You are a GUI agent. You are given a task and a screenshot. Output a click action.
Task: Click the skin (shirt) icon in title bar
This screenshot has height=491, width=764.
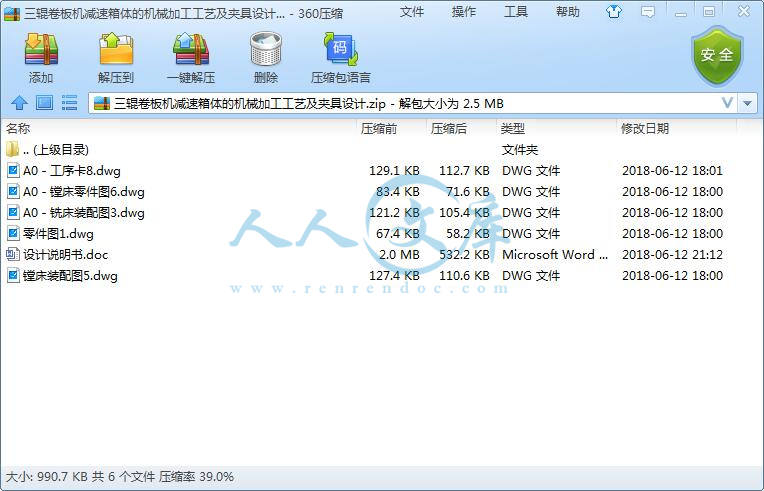613,12
